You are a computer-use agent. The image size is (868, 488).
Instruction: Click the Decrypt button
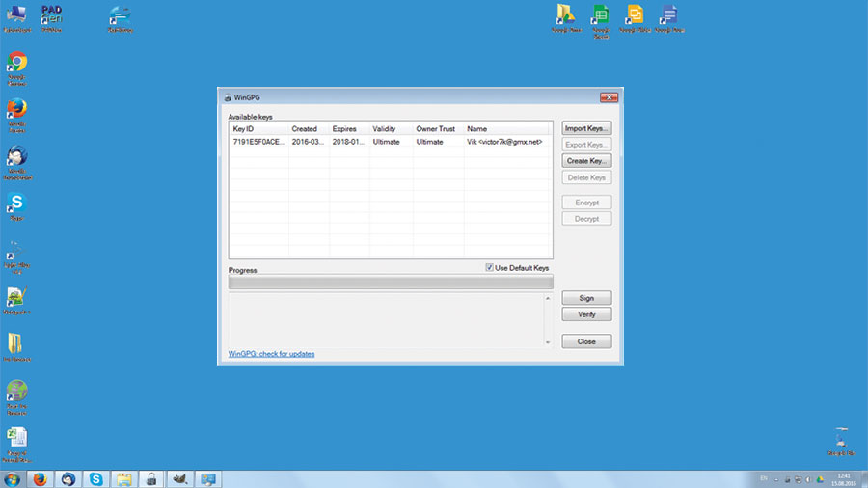point(586,219)
